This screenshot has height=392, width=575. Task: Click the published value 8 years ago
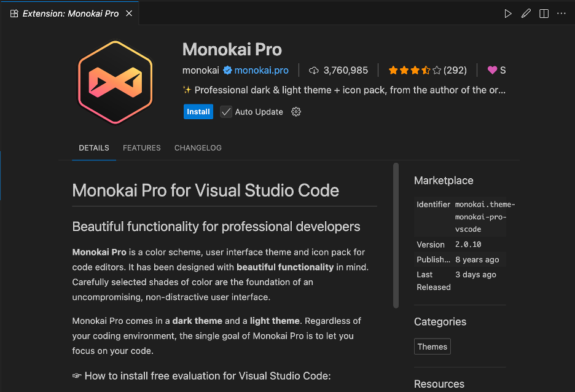pos(477,260)
